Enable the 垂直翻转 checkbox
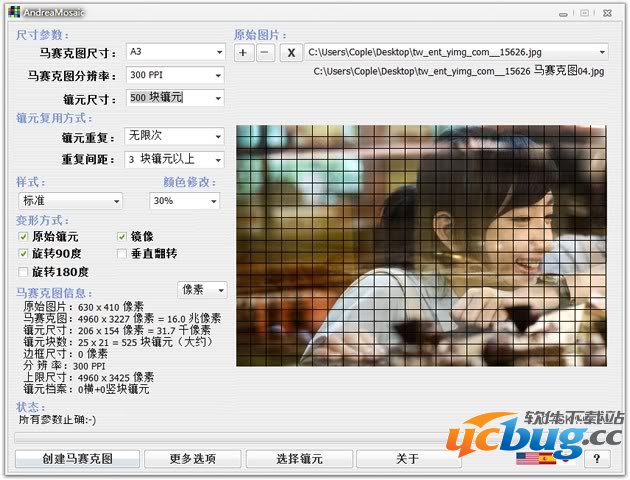 point(122,254)
